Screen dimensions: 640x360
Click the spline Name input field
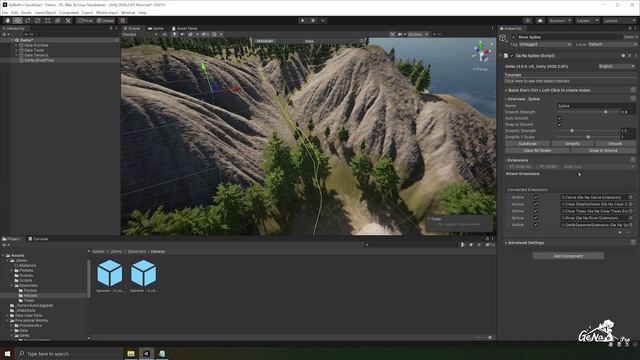pos(596,106)
